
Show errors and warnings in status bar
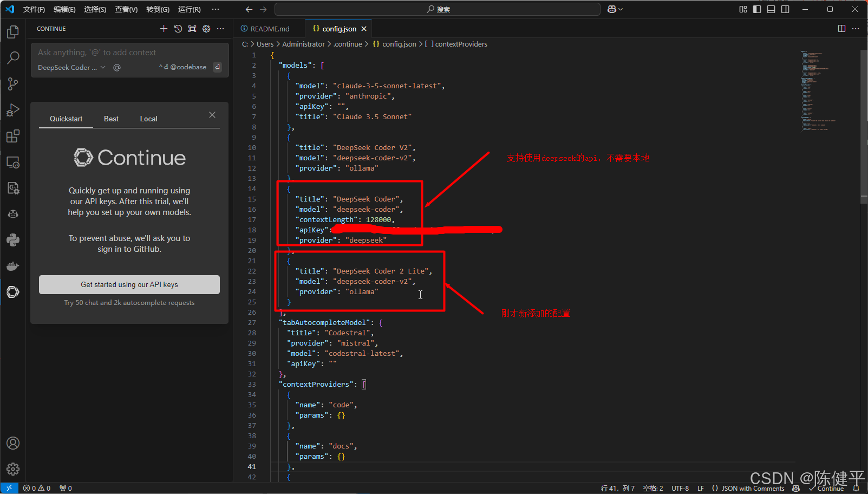37,488
